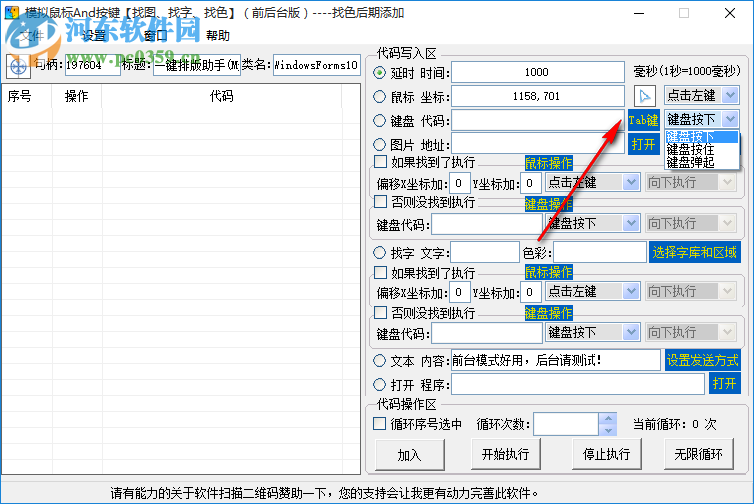The width and height of the screenshot is (754, 504).
Task: Click 键盘操作 label in text-search section
Action: [548, 313]
